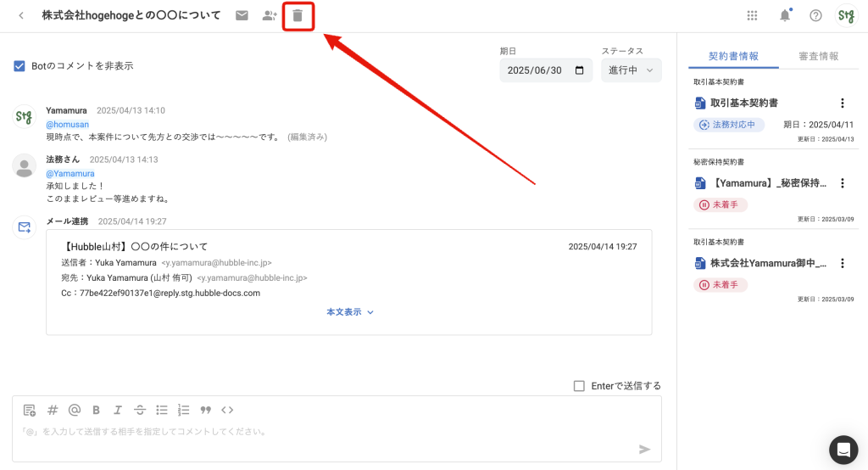Open the chat support bubble
This screenshot has width=868, height=470.
[x=843, y=450]
